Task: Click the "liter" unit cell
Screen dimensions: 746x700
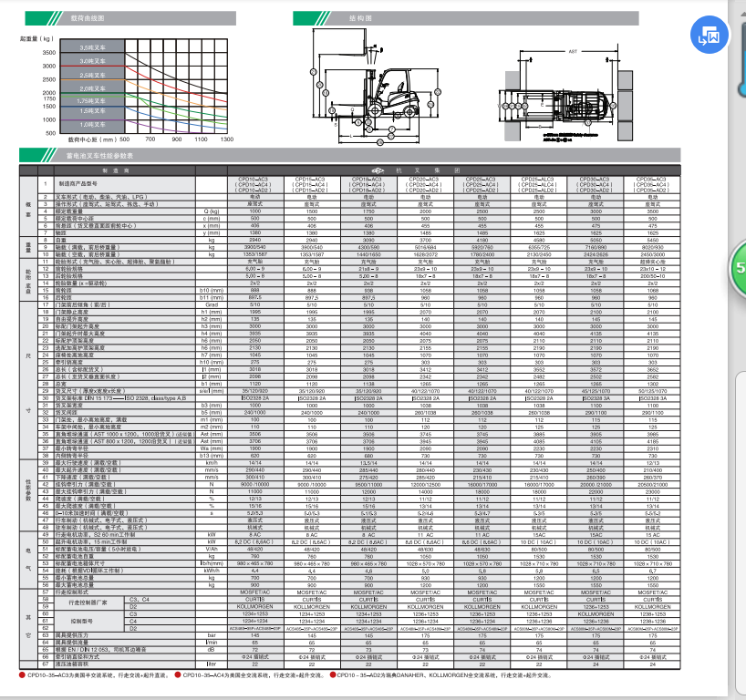Action: click(x=212, y=664)
